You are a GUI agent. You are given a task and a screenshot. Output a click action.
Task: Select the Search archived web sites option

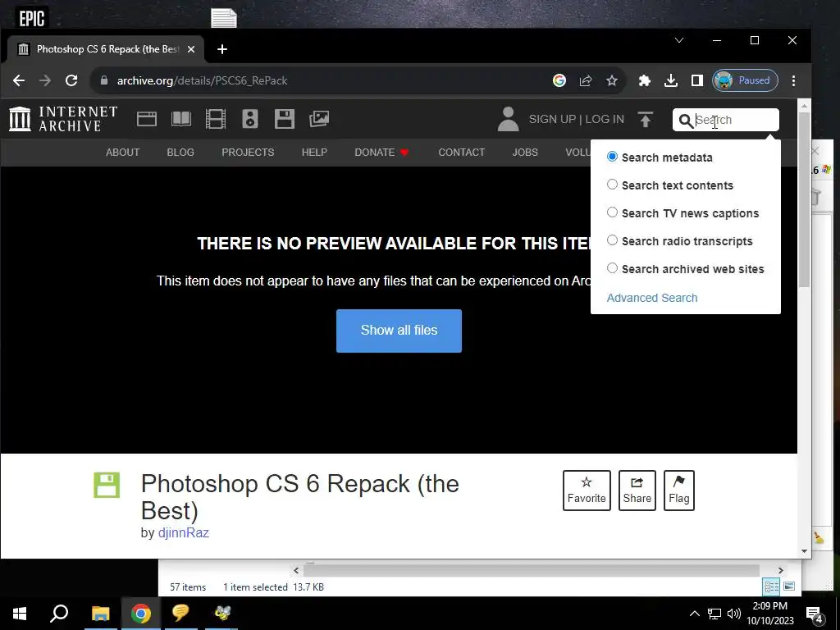(612, 268)
